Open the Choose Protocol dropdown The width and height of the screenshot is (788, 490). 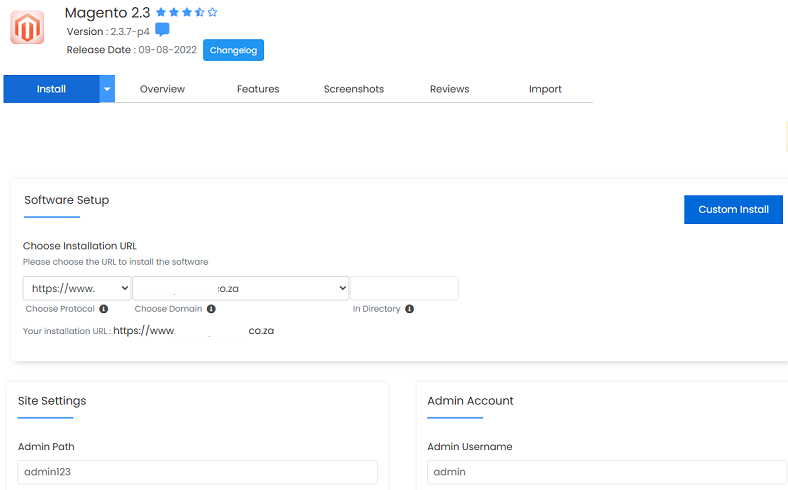77,288
